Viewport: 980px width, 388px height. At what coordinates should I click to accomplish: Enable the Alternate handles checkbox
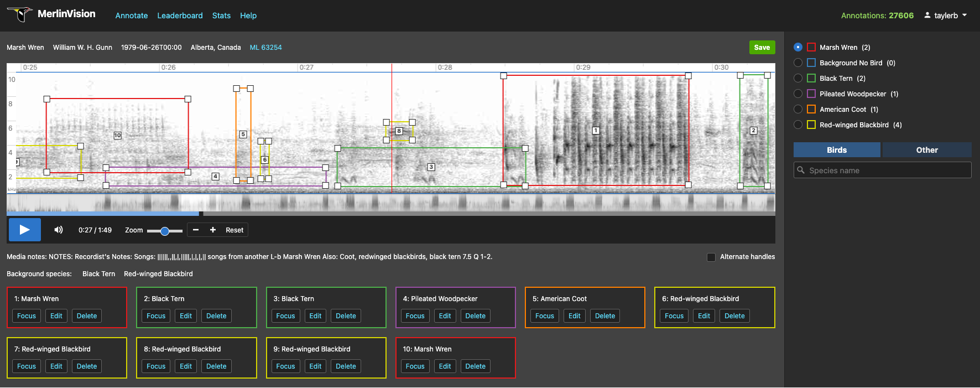pyautogui.click(x=711, y=257)
